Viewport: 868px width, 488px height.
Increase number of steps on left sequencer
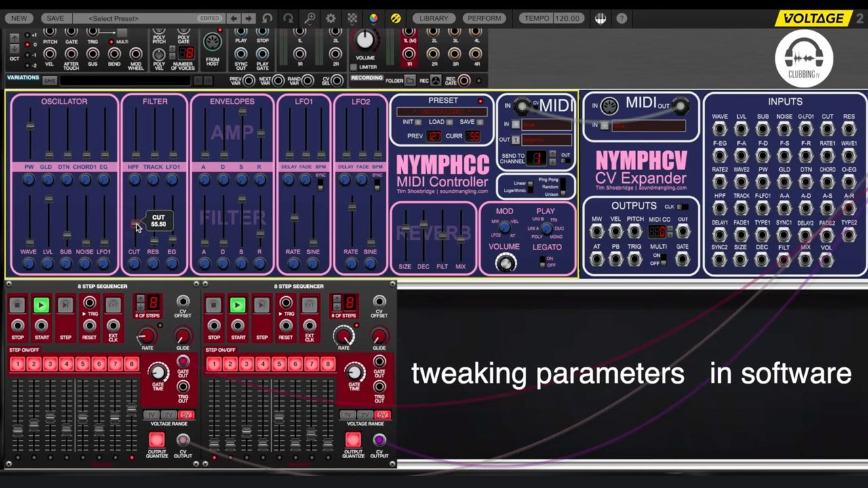(x=140, y=298)
